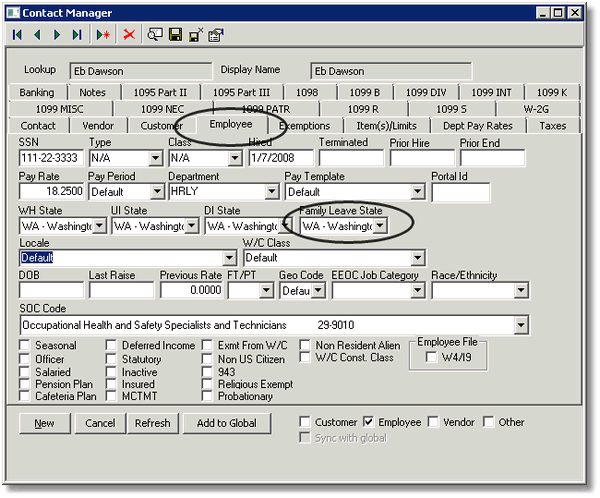Select the W-2G tab

point(536,109)
